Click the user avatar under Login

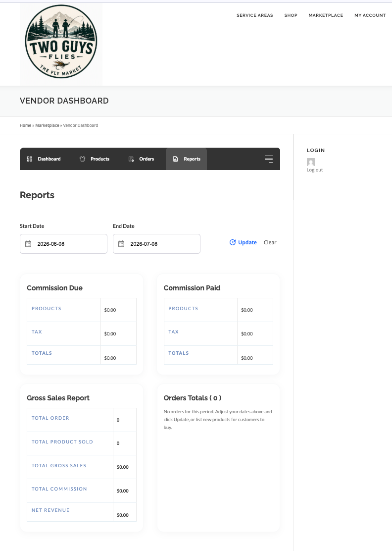311,162
